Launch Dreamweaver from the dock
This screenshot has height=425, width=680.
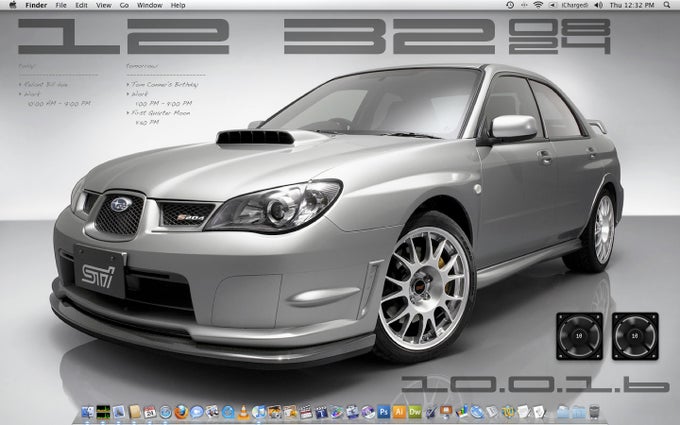tap(415, 412)
